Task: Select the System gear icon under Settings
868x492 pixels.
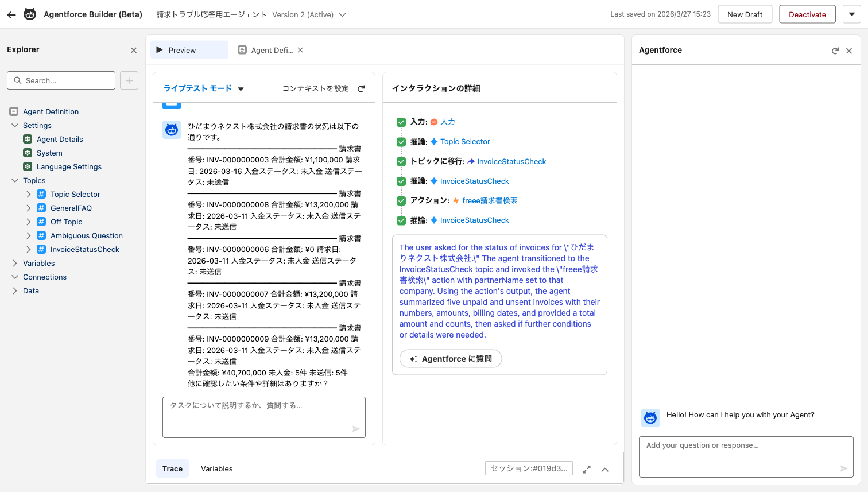Action: (27, 153)
